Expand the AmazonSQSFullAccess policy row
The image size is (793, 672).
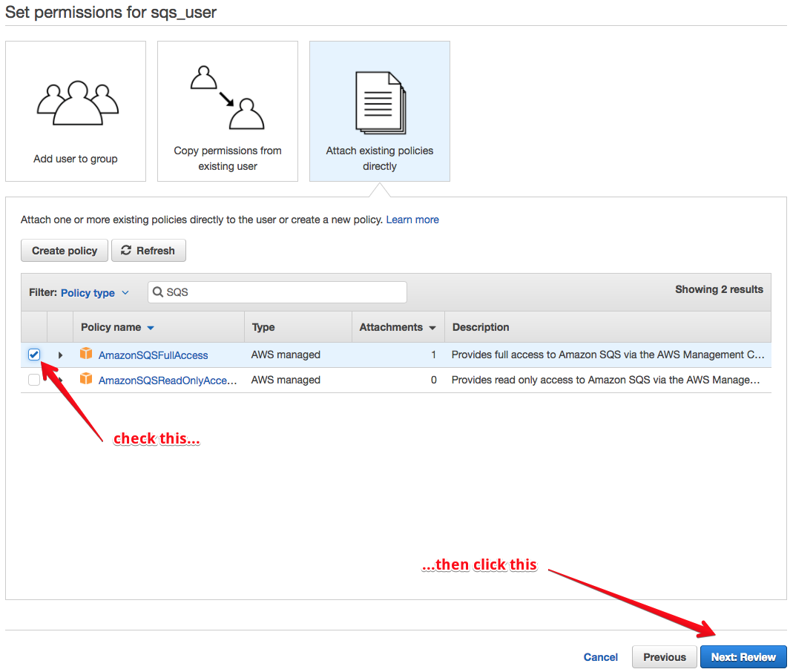click(60, 355)
